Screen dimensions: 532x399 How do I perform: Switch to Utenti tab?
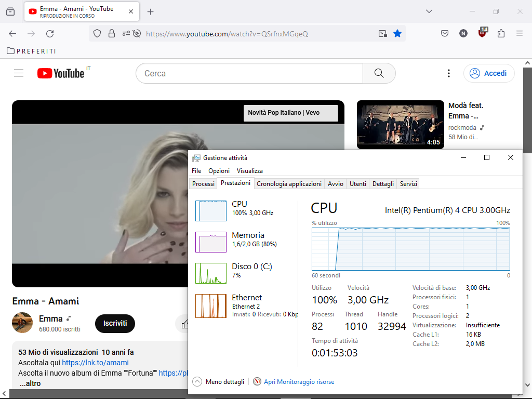(358, 183)
